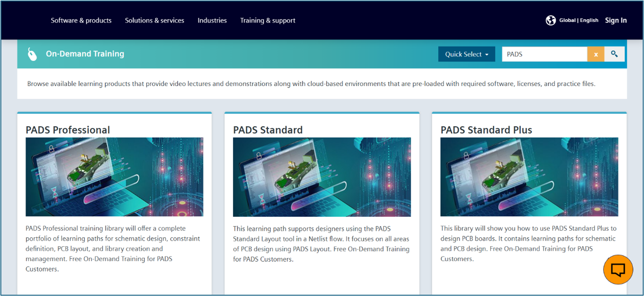Open the Software & products menu
Image resolution: width=644 pixels, height=296 pixels.
(x=81, y=20)
